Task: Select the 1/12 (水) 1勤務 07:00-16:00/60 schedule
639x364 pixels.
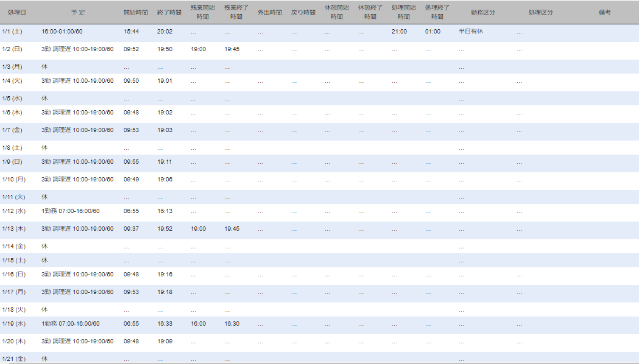Action: tap(70, 211)
